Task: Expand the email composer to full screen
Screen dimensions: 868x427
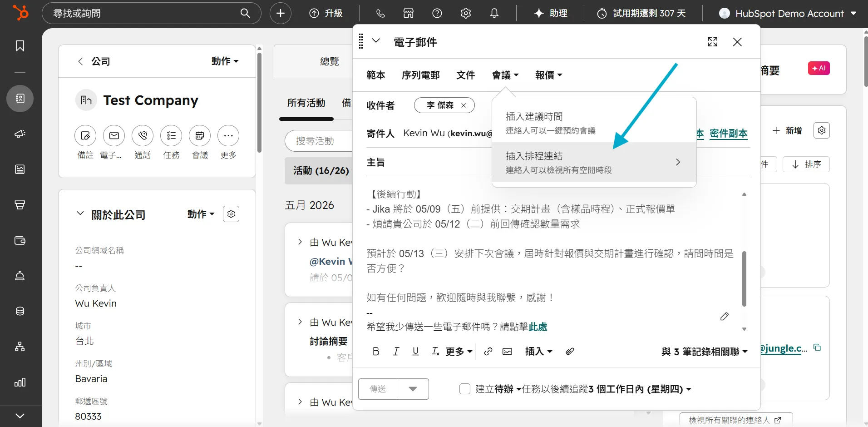Action: coord(713,42)
